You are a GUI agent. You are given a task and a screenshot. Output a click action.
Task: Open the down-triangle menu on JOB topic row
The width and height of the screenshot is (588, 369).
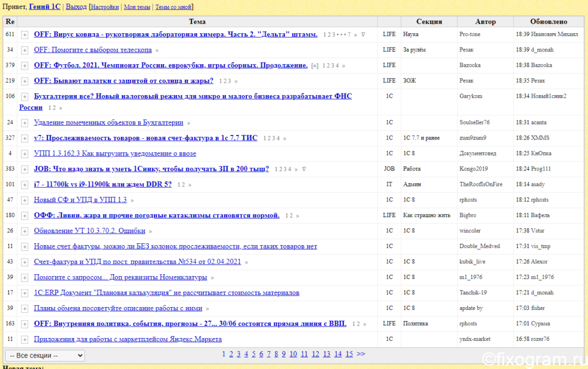[x=304, y=169]
